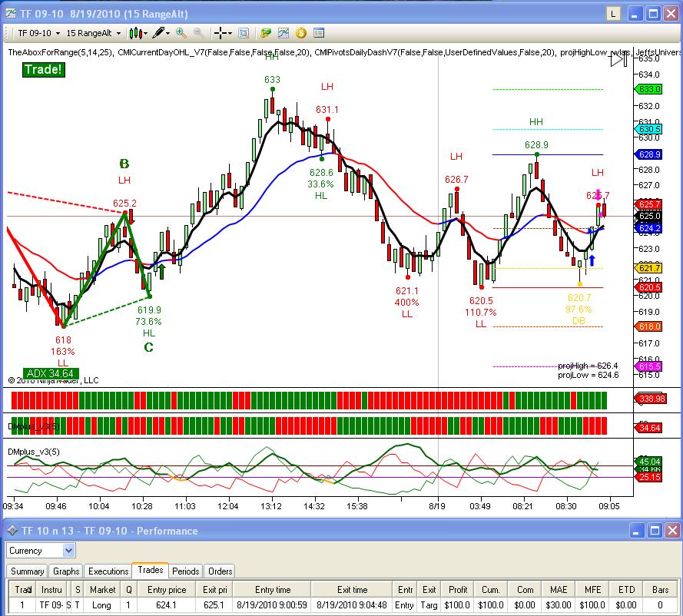Sort by the Market column header
Image resolution: width=683 pixels, height=616 pixels.
click(102, 589)
